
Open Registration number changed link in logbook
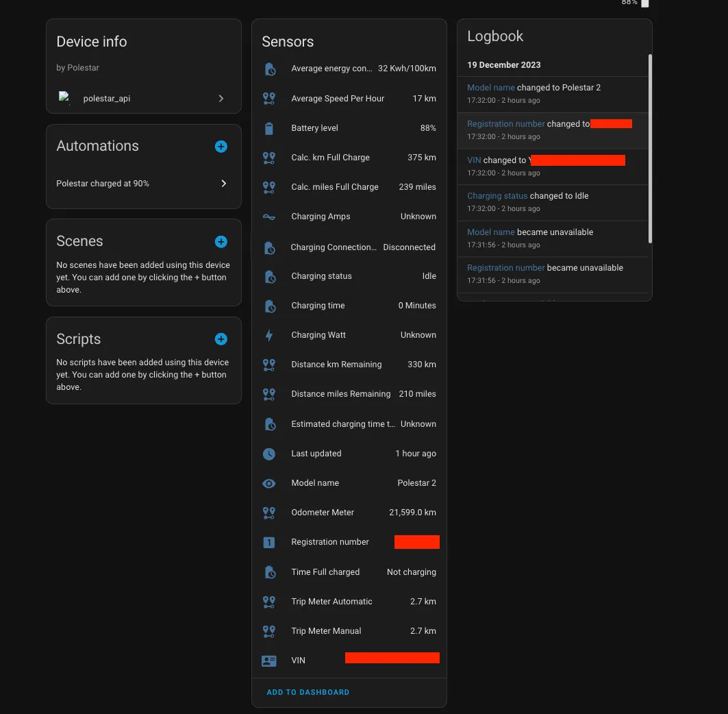[x=505, y=123]
